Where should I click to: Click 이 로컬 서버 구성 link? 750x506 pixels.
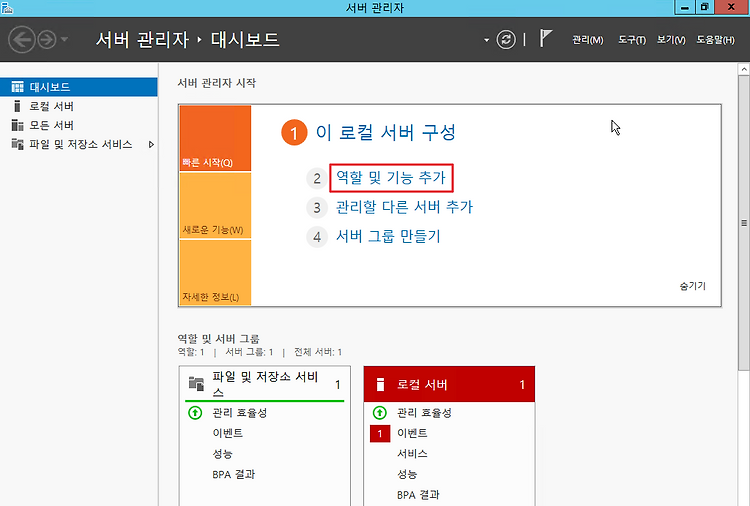pos(386,132)
